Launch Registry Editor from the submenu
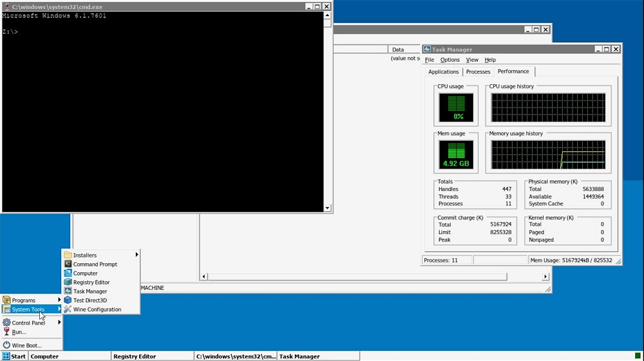The image size is (644, 361). point(91,282)
